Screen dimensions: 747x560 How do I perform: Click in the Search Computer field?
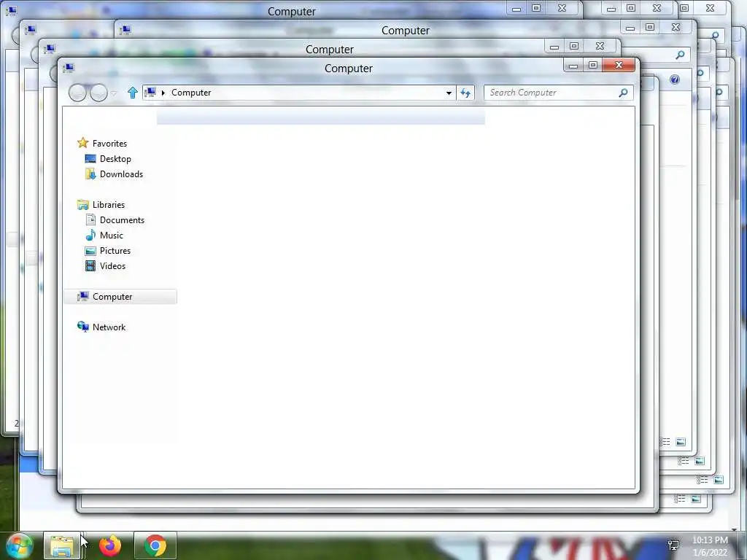coord(558,93)
